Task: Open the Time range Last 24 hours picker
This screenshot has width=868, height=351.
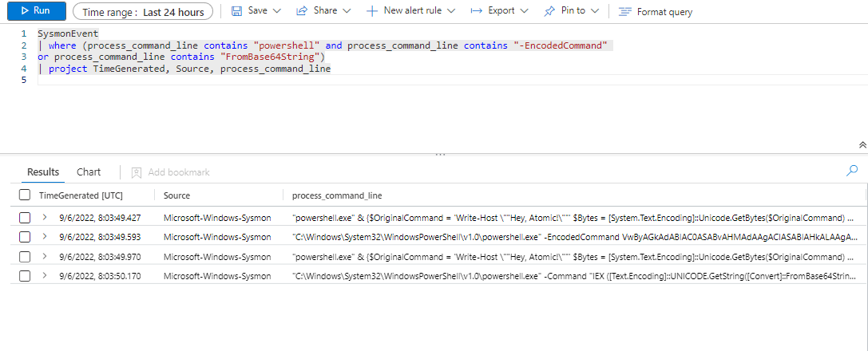Action: pos(143,11)
